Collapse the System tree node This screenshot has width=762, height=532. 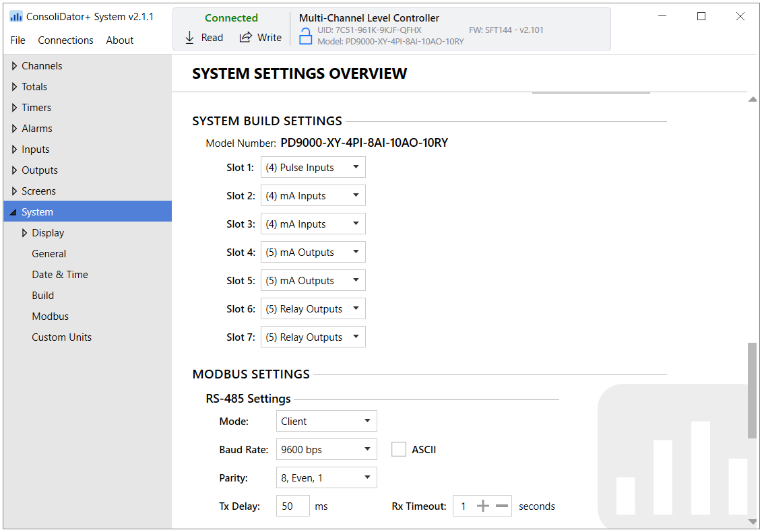click(x=13, y=212)
